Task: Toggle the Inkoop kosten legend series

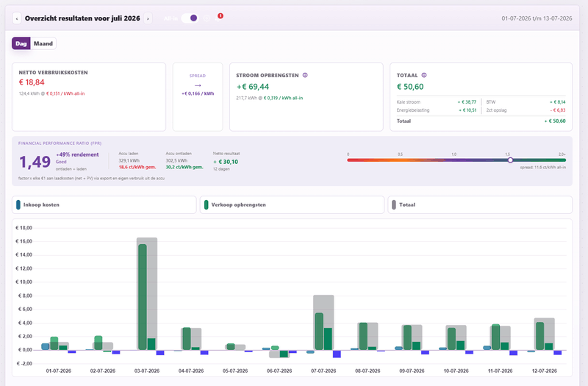Action: pyautogui.click(x=104, y=205)
